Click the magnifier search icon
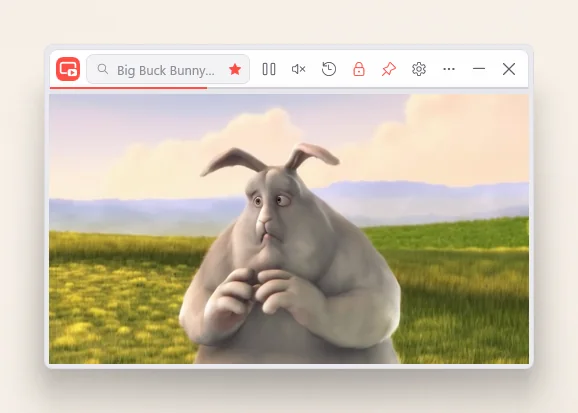The width and height of the screenshot is (578, 413). click(x=103, y=69)
